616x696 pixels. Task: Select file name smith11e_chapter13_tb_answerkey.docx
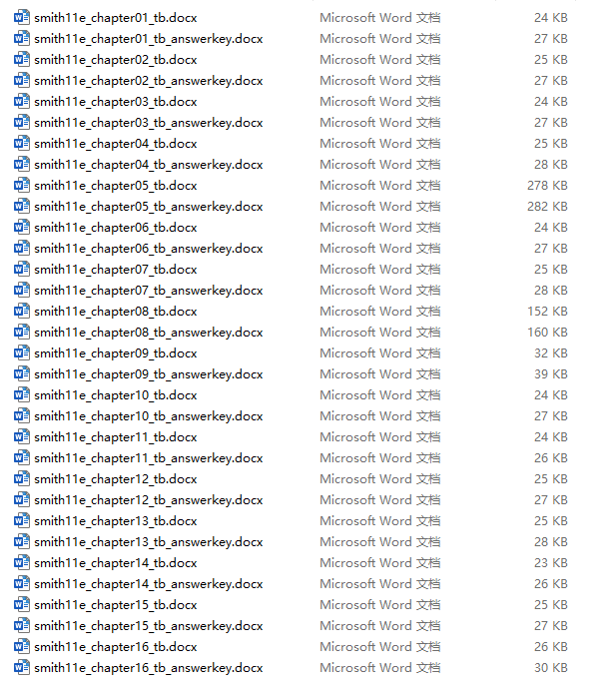tap(148, 542)
